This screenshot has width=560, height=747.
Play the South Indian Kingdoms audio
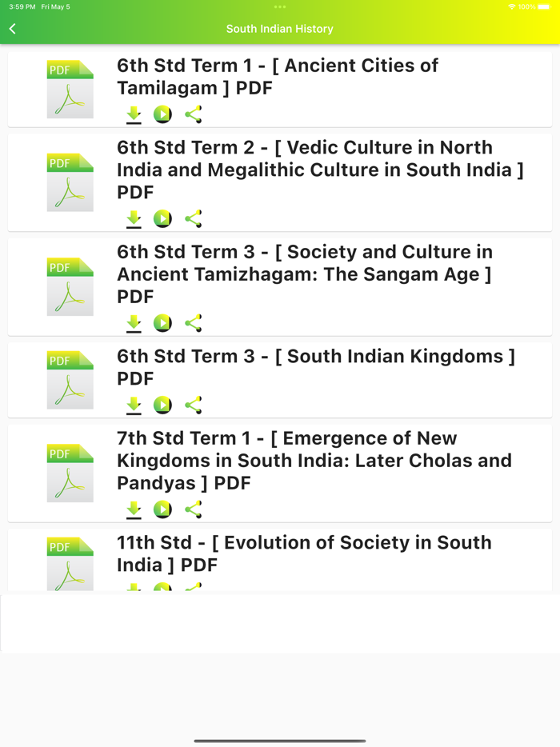(x=162, y=405)
